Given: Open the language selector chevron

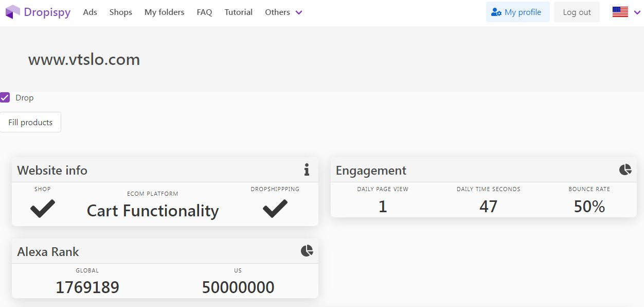Looking at the screenshot, I should (x=637, y=12).
